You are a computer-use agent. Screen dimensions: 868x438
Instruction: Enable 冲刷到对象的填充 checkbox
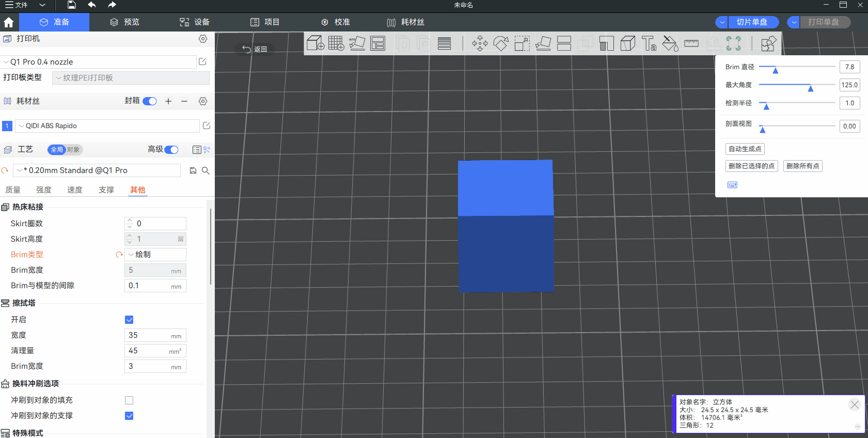(x=129, y=400)
